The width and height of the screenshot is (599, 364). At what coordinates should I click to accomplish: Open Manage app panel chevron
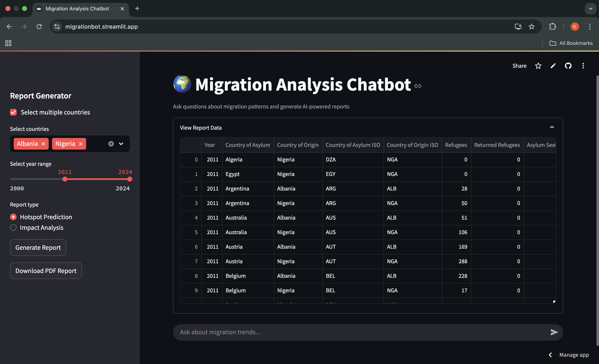(x=550, y=355)
